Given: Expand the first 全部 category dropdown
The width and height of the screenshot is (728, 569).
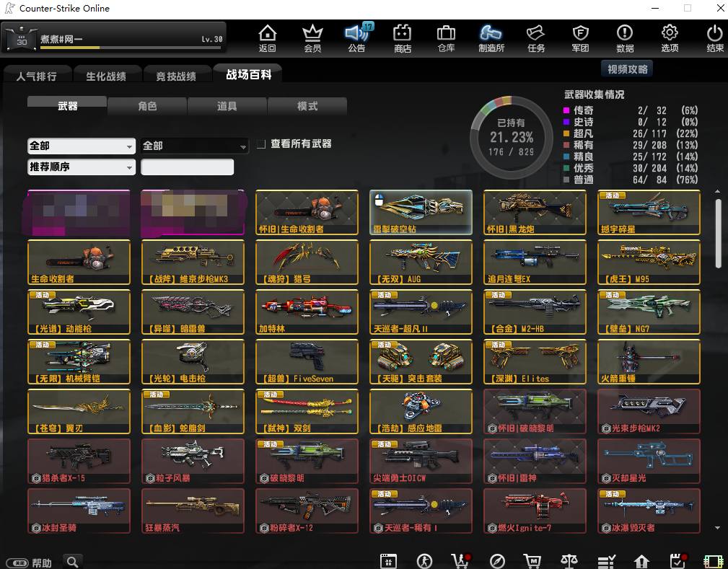Looking at the screenshot, I should coord(82,146).
